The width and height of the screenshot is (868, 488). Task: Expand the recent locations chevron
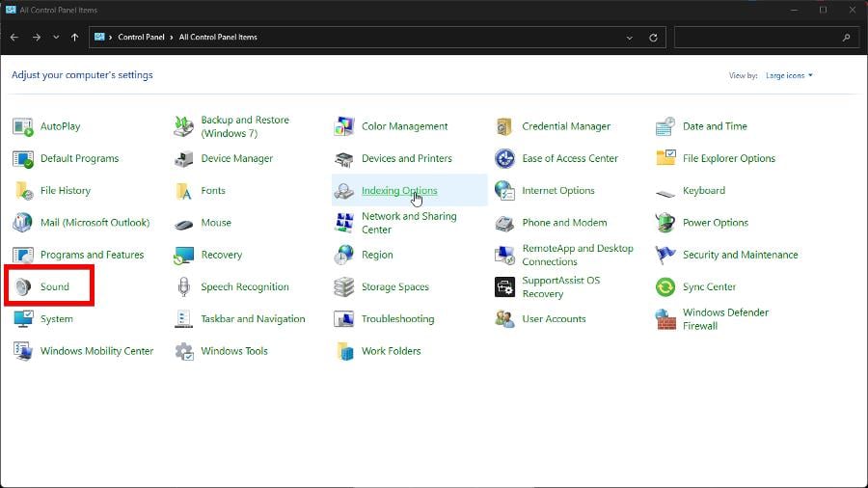[56, 38]
